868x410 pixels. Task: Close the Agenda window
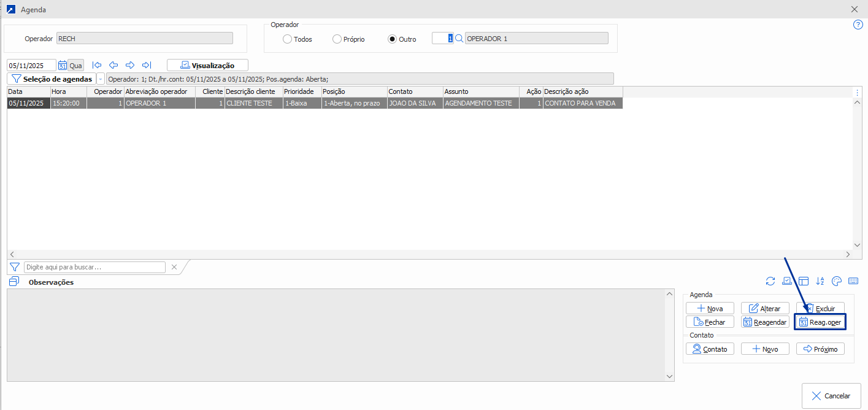click(x=855, y=9)
